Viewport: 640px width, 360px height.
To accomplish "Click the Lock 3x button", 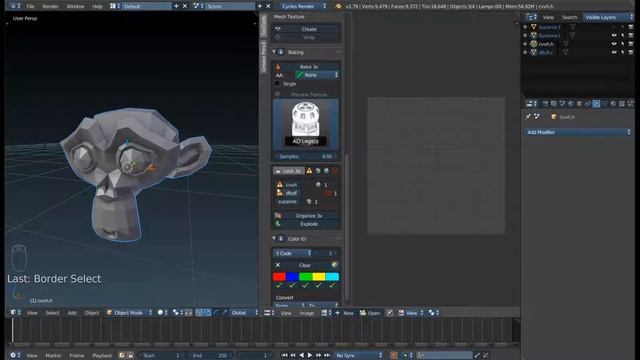I will [288, 171].
